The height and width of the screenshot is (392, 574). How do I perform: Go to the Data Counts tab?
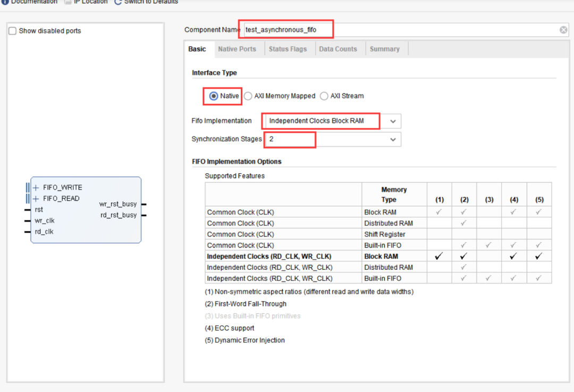click(337, 49)
